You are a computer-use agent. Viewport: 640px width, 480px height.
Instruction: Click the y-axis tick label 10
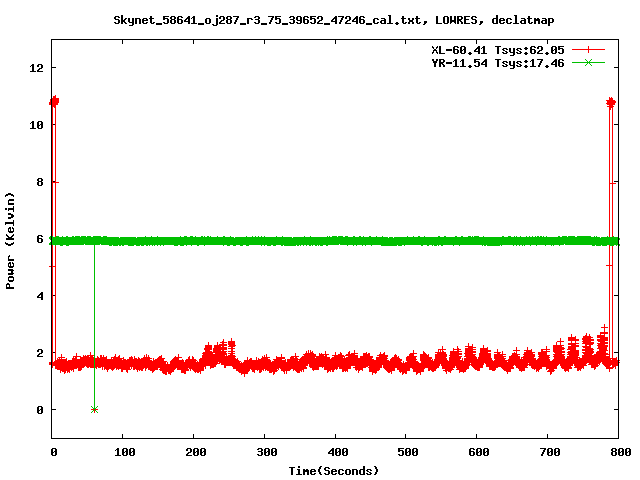[36, 125]
